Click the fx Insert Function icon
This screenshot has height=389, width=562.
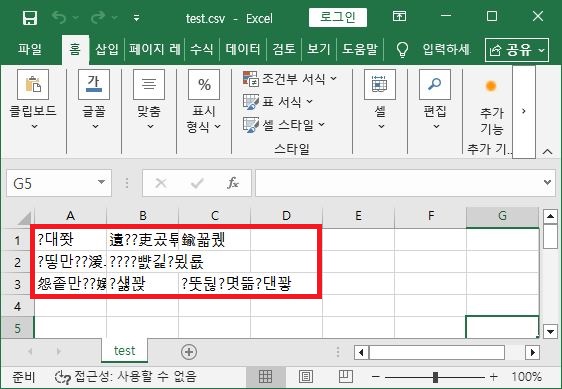tap(233, 183)
